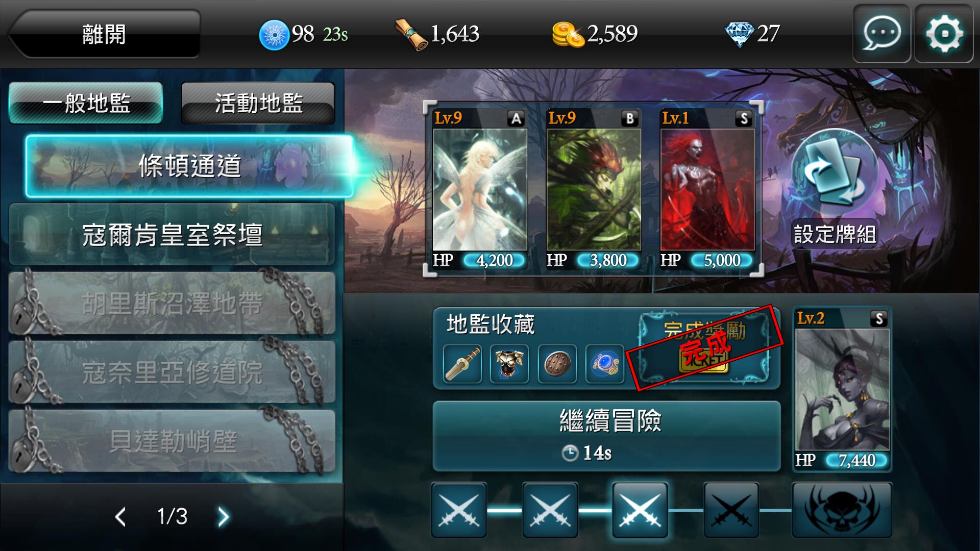The height and width of the screenshot is (551, 980).
Task: Tap the gold coins currency icon
Action: (568, 34)
